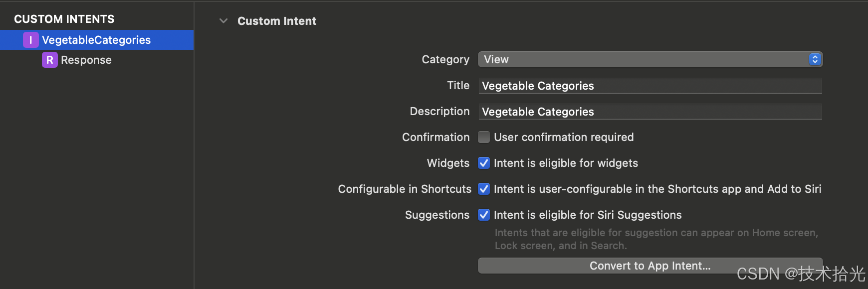The height and width of the screenshot is (289, 868).
Task: Click the Widgets label
Action: pyautogui.click(x=448, y=163)
